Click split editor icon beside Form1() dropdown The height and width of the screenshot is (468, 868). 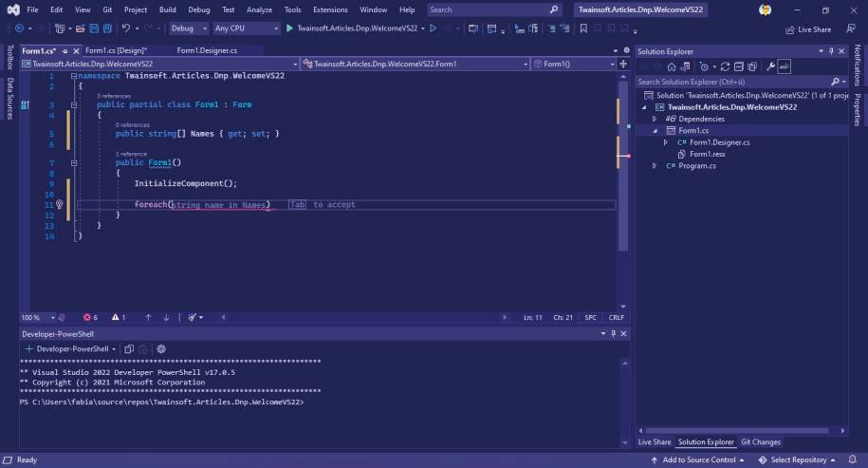click(x=622, y=64)
